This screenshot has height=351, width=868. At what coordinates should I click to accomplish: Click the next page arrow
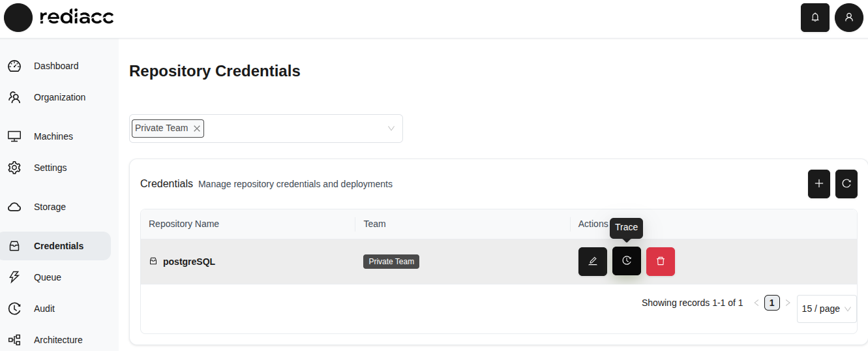(787, 303)
